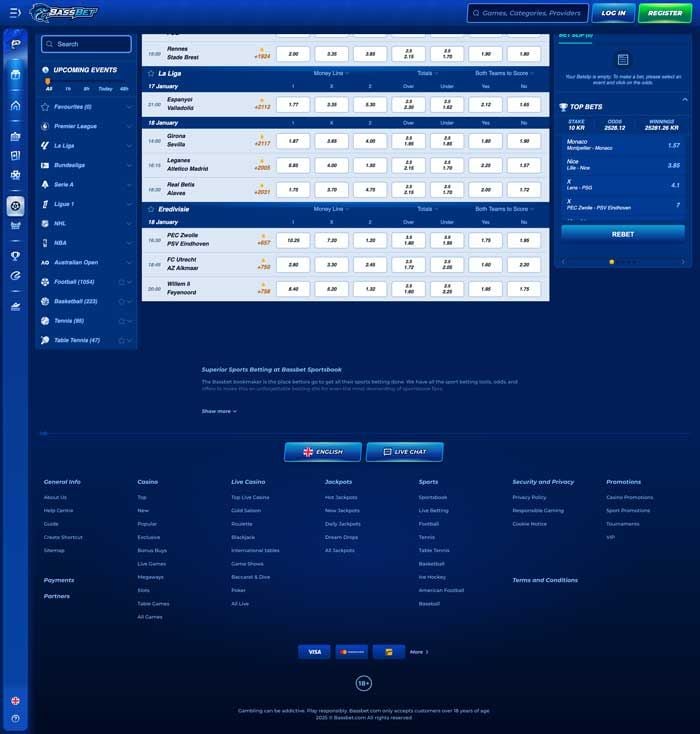This screenshot has height=734, width=700.
Task: Click the trophy icon in the left sidebar
Action: click(x=15, y=255)
